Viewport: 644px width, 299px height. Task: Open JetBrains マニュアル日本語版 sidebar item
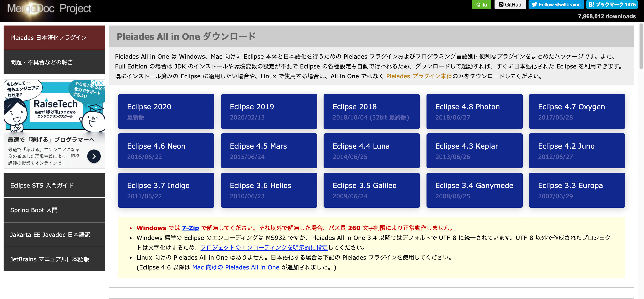[x=54, y=259]
